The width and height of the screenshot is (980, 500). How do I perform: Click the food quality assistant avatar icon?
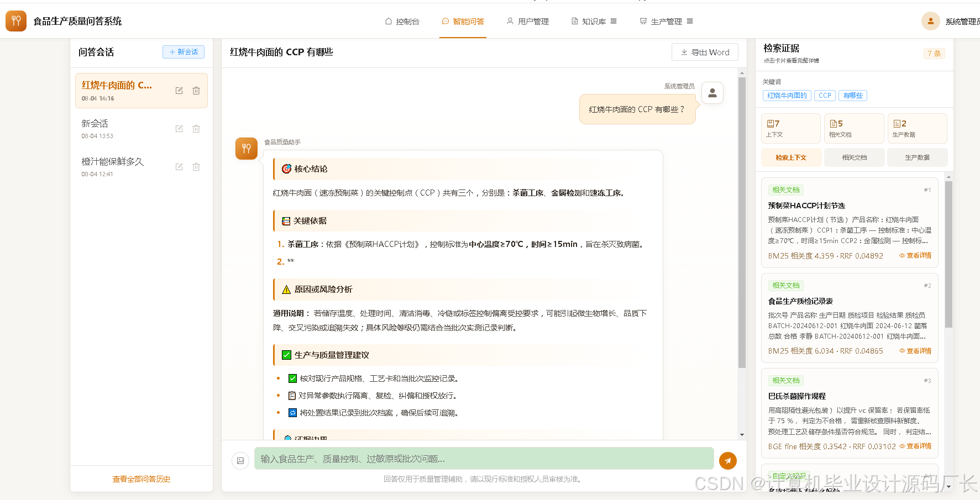247,149
